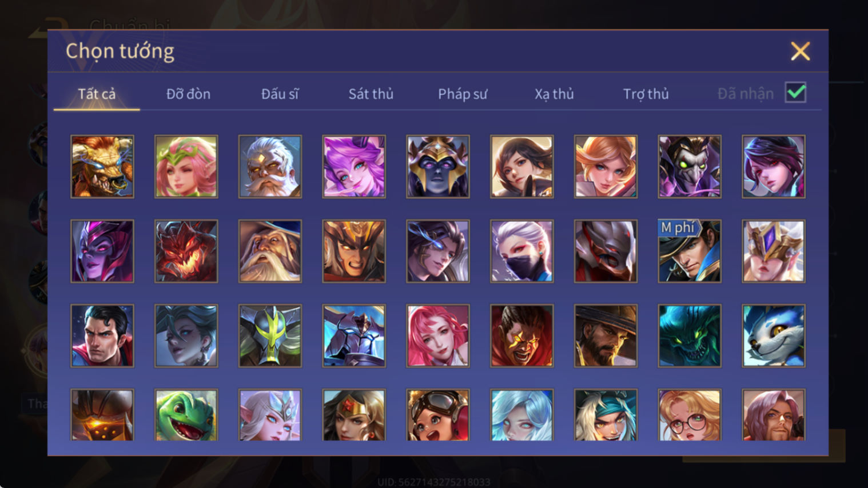Image resolution: width=868 pixels, height=488 pixels.
Task: Pick the Wonder Woman hero portrait
Action: [354, 415]
